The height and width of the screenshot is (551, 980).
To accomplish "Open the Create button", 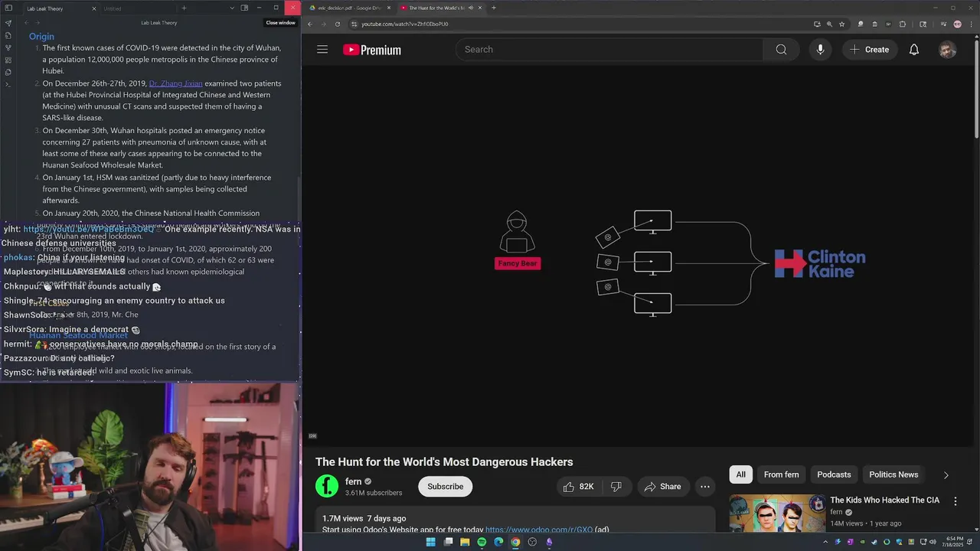I will pyautogui.click(x=869, y=50).
